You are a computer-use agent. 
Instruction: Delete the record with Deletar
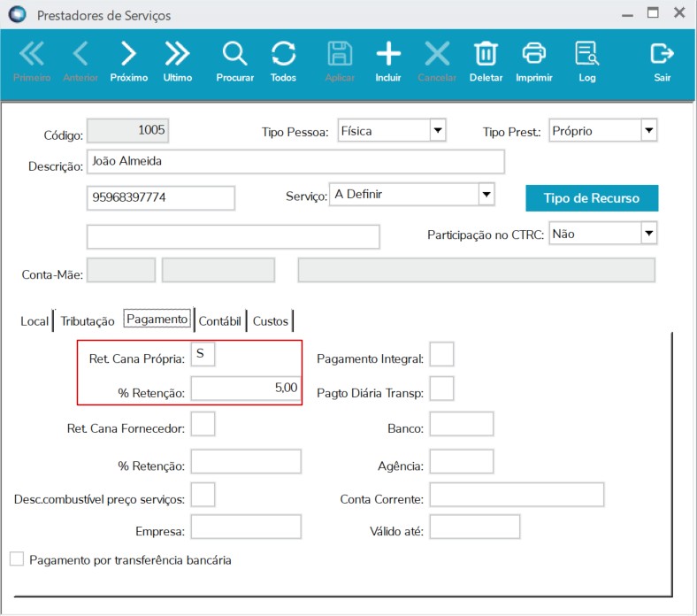486,61
